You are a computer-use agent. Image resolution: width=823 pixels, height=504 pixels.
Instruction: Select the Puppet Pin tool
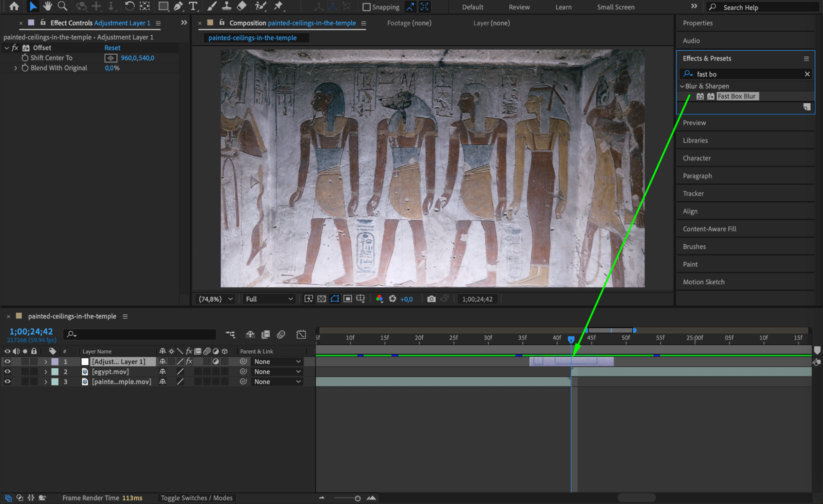pos(279,6)
